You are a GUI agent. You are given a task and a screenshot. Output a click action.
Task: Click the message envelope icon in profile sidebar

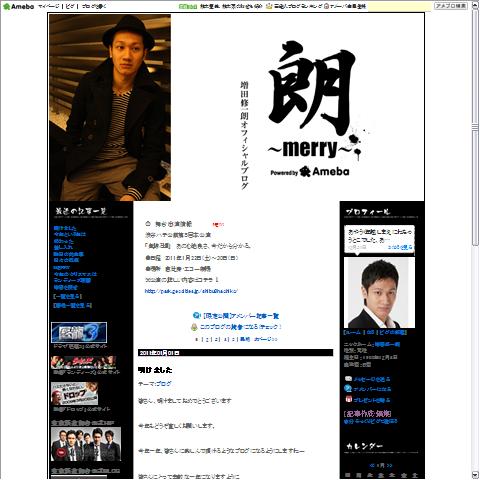pos(348,379)
